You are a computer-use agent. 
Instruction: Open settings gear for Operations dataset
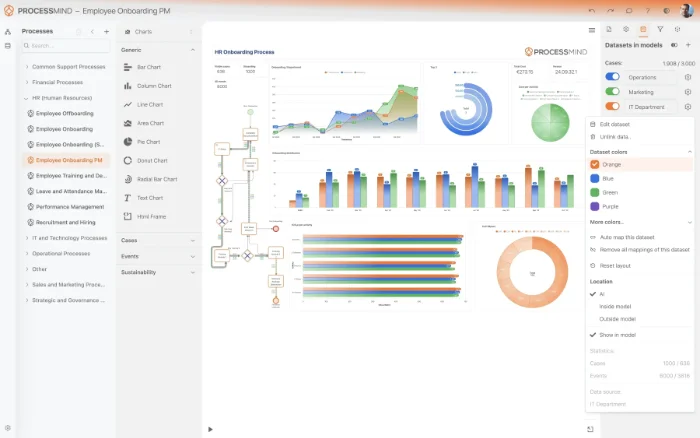(x=688, y=77)
